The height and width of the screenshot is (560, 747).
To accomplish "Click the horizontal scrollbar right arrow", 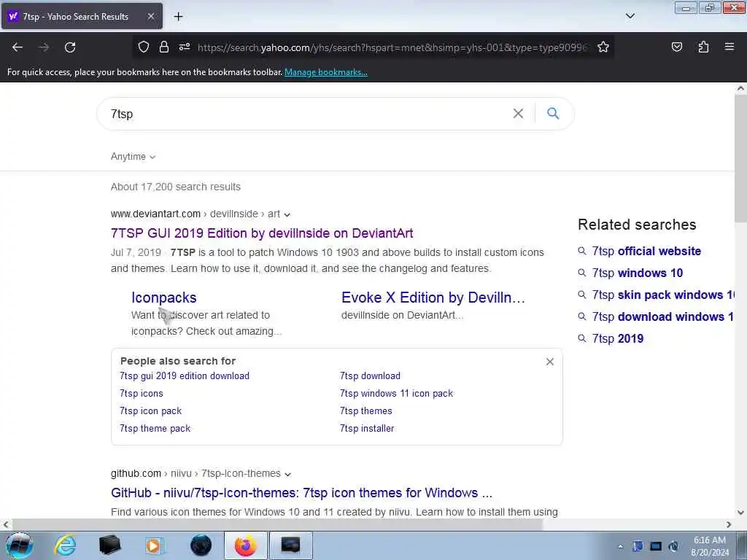I will (x=729, y=524).
